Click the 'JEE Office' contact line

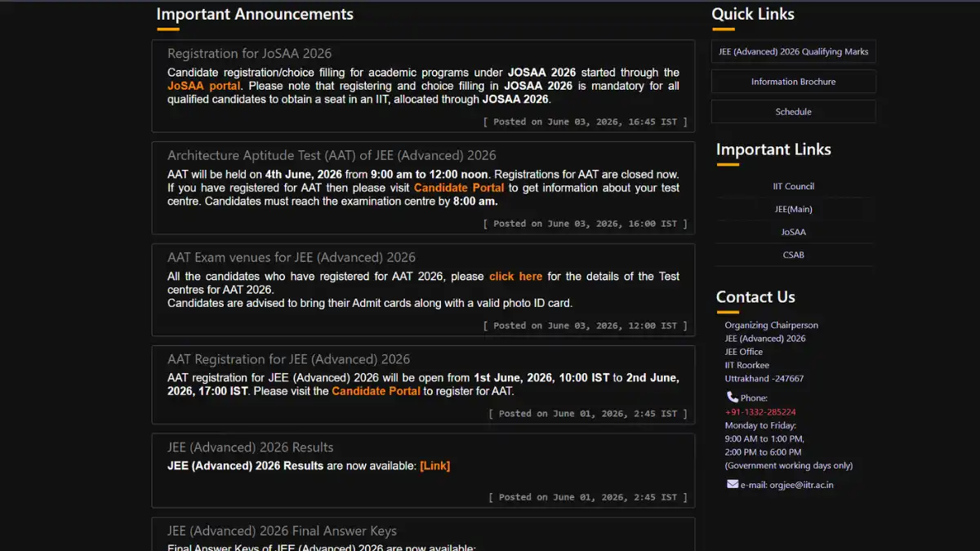(744, 352)
